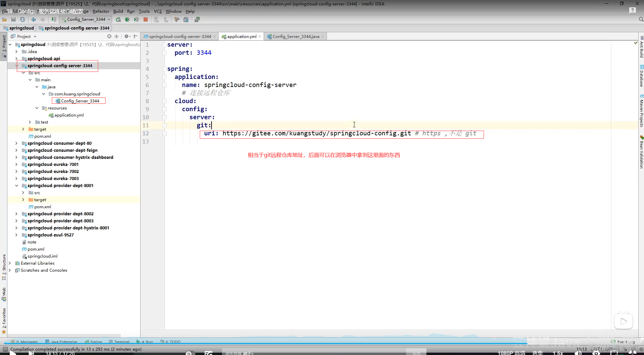644x355 pixels.
Task: Select springcloud-zuul-9527 module
Action: pos(50,235)
